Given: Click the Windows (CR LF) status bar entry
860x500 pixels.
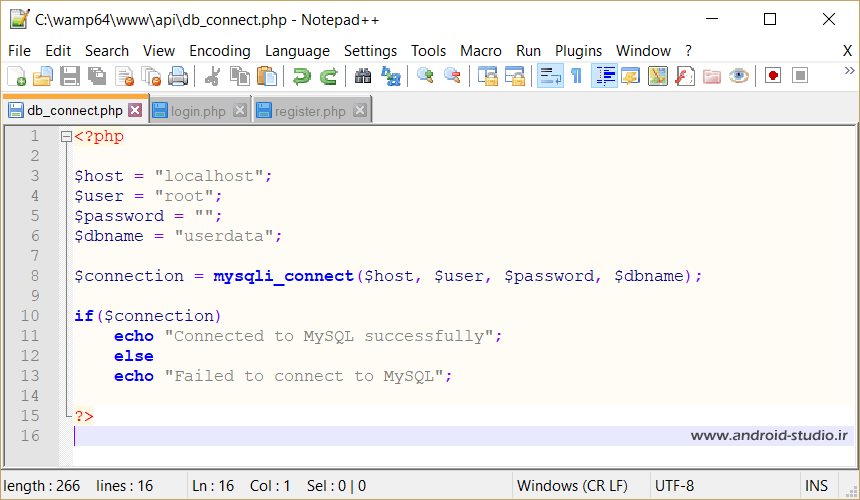Looking at the screenshot, I should (572, 486).
